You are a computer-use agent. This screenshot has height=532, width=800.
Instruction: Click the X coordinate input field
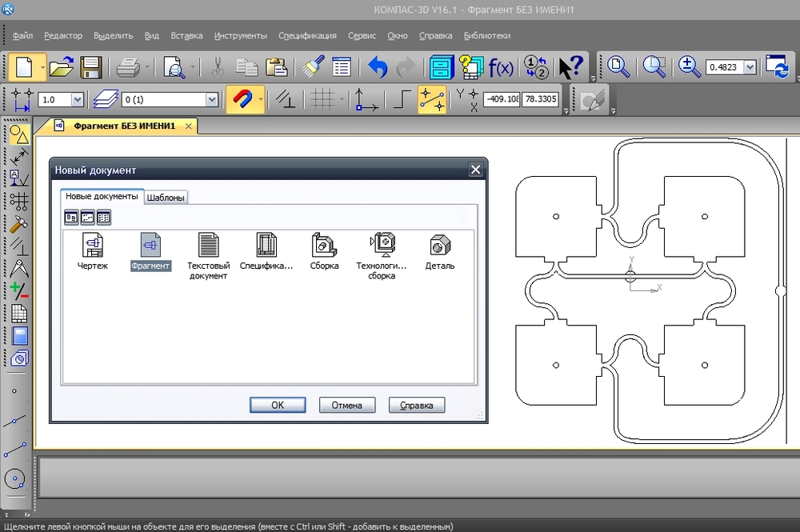[500, 101]
